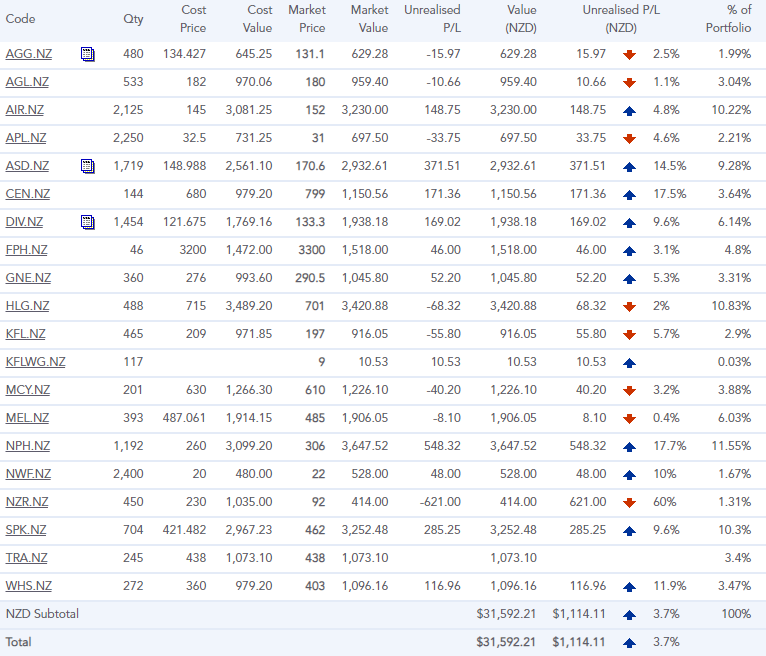
Task: Select the SPK.NZ code link
Action: click(x=27, y=530)
